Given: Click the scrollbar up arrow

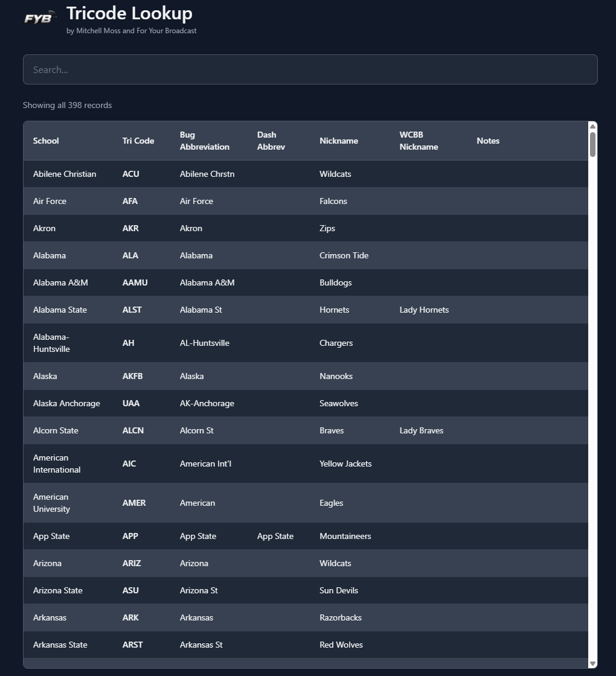Looking at the screenshot, I should pos(592,126).
